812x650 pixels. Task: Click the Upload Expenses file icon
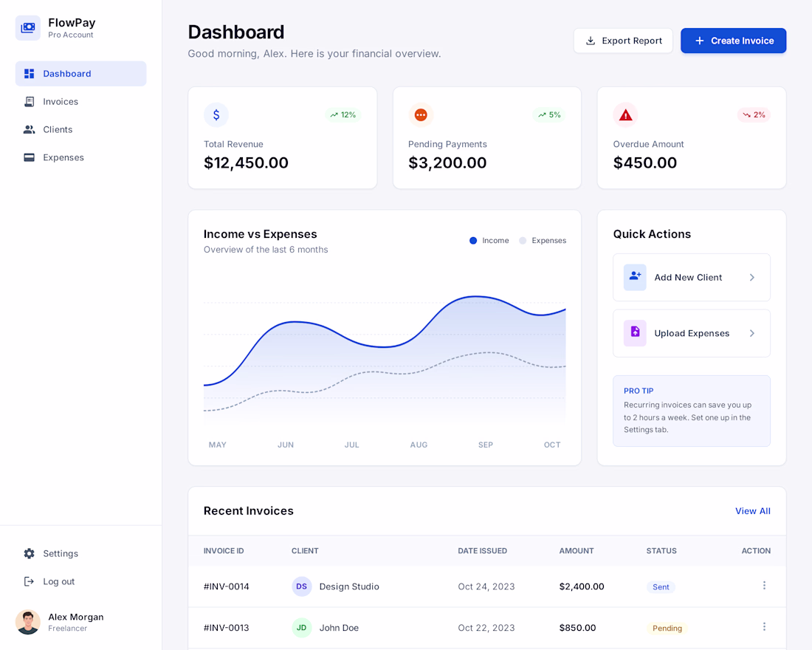point(635,333)
